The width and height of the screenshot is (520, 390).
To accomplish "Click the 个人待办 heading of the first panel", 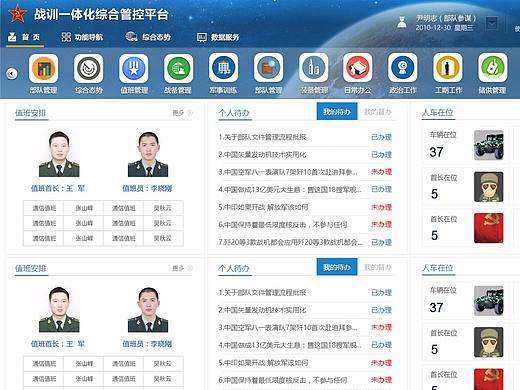I will (x=234, y=113).
